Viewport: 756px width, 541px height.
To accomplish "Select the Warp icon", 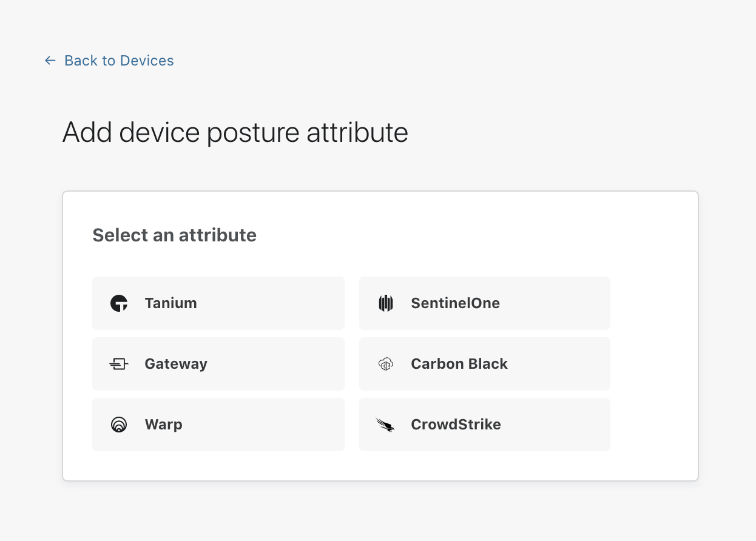I will coord(120,425).
